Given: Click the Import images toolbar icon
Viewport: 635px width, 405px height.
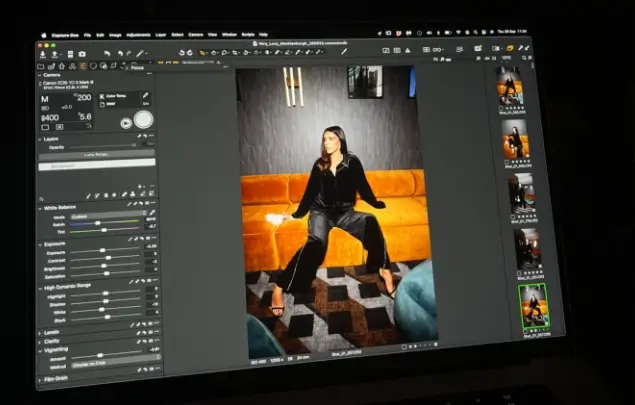Looking at the screenshot, I should [43, 54].
